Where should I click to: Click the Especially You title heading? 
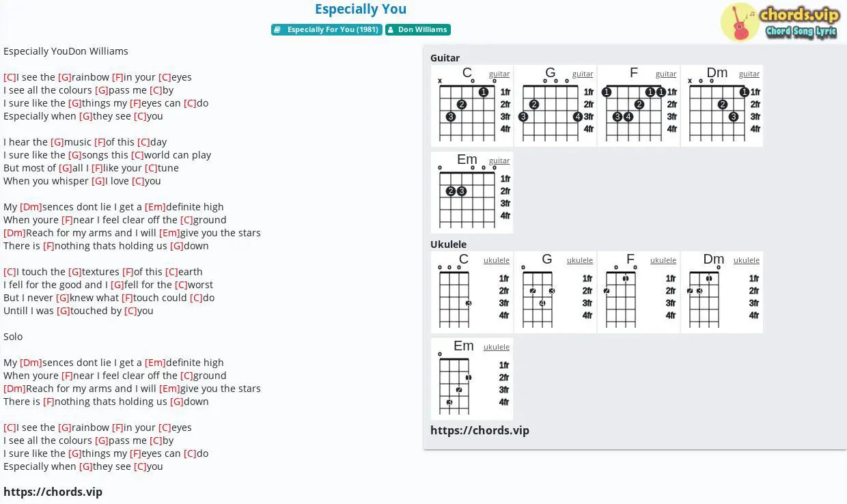tap(361, 9)
